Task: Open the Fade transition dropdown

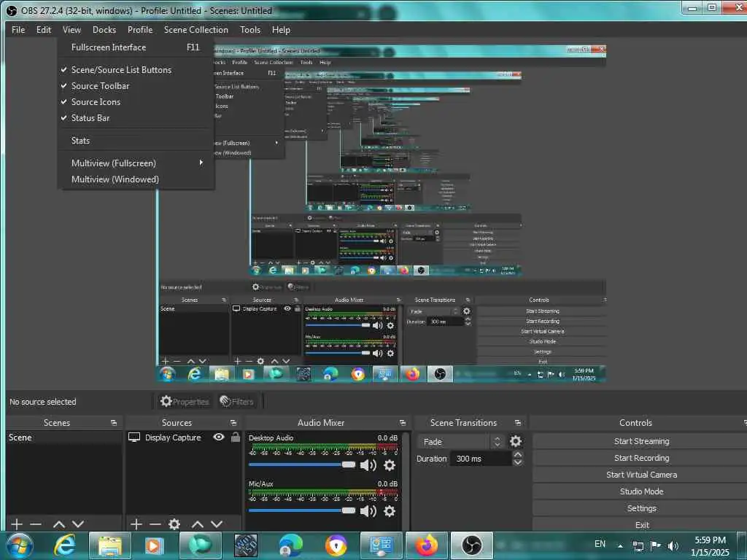Action: 460,441
